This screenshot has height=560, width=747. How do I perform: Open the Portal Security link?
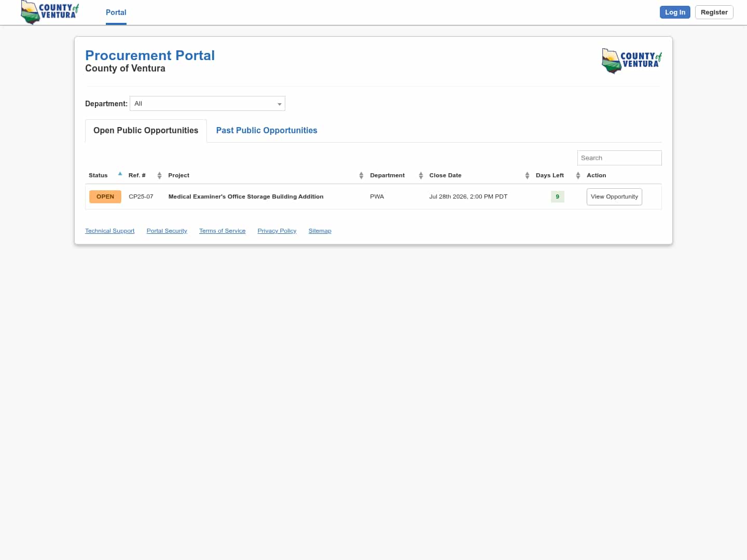pos(167,231)
